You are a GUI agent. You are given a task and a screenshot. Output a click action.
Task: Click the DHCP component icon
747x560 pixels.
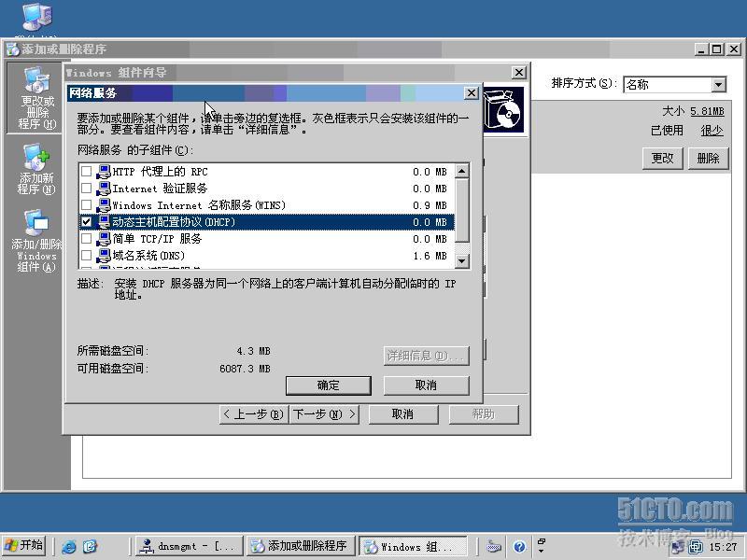(x=104, y=222)
